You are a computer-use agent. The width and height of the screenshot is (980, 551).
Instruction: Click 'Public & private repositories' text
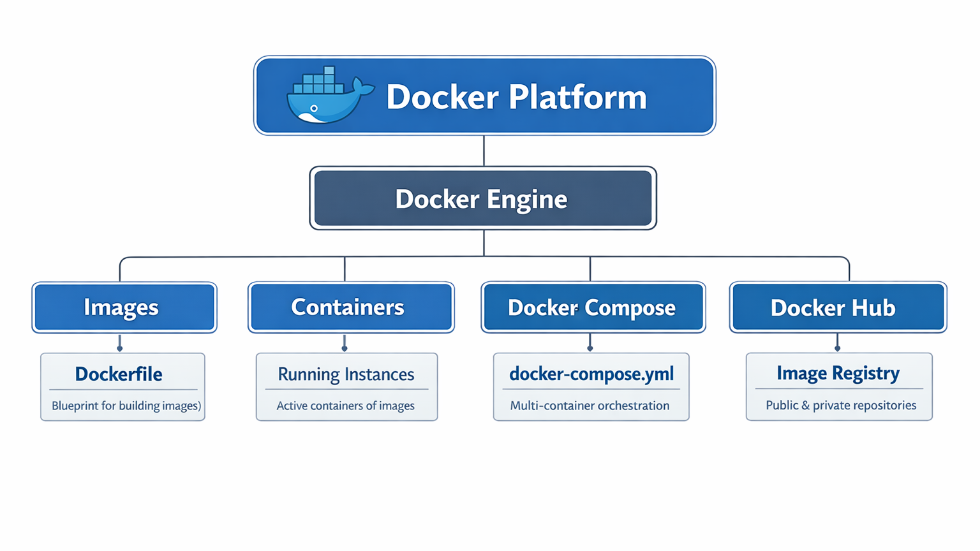click(x=840, y=405)
